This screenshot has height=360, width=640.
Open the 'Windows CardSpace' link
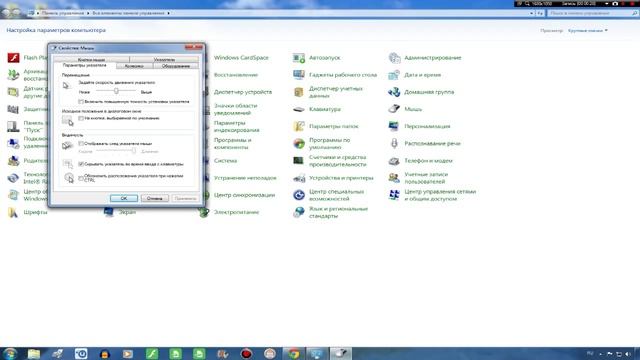pos(241,58)
